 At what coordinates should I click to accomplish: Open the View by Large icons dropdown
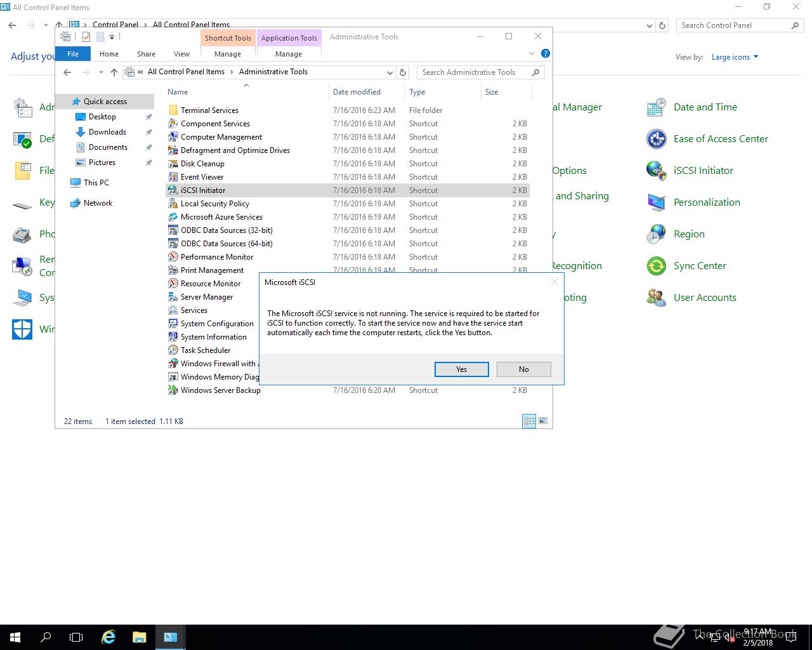[735, 57]
